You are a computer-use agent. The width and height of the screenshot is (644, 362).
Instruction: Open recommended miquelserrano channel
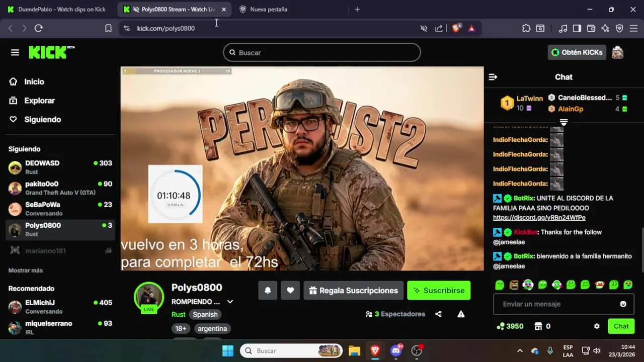click(x=60, y=327)
